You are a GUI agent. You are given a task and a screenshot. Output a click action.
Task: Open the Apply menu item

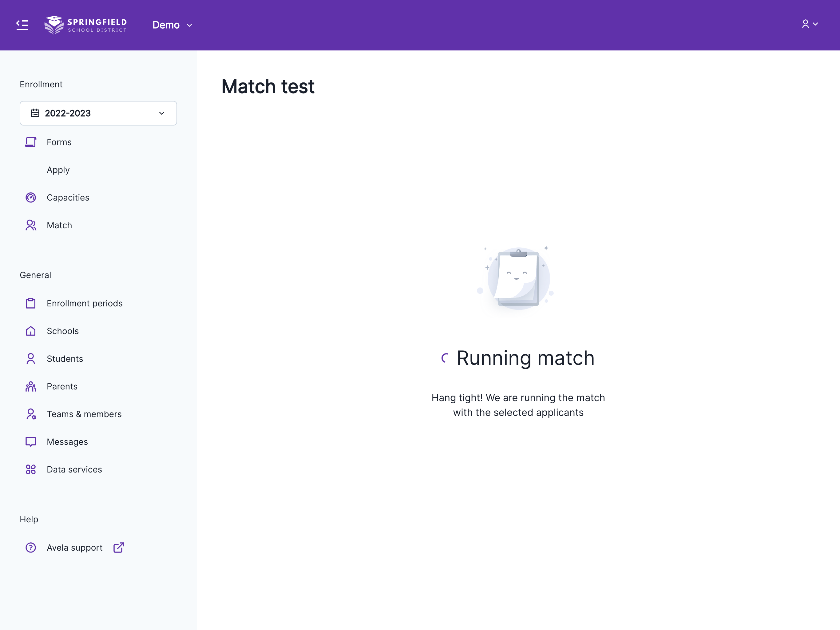click(58, 170)
